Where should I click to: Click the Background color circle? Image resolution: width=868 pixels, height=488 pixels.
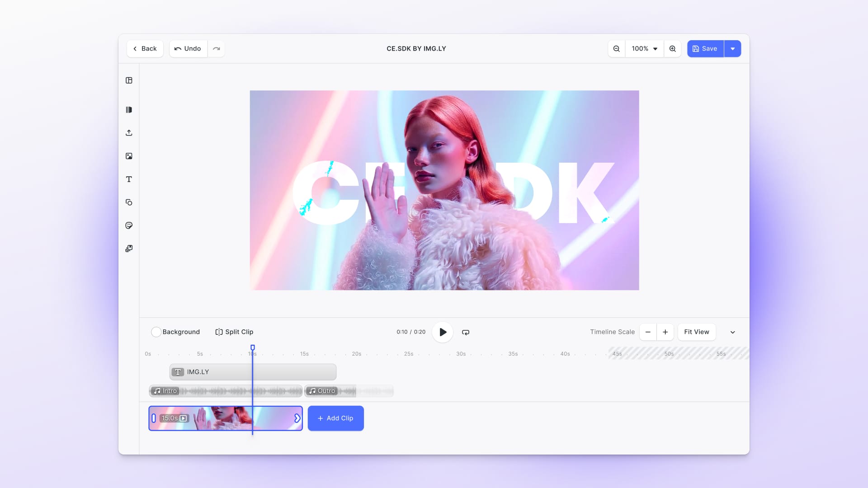[x=156, y=332]
